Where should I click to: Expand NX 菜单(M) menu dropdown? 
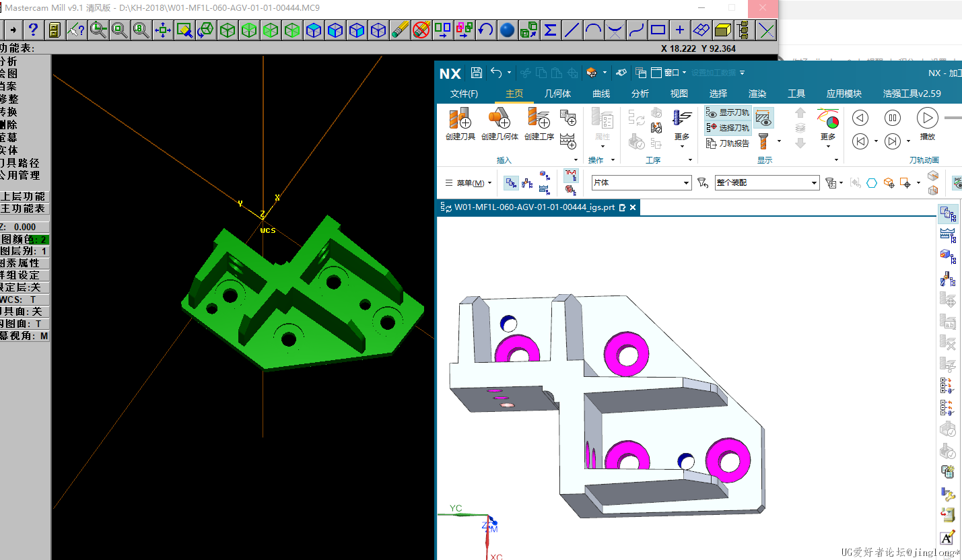pos(469,183)
